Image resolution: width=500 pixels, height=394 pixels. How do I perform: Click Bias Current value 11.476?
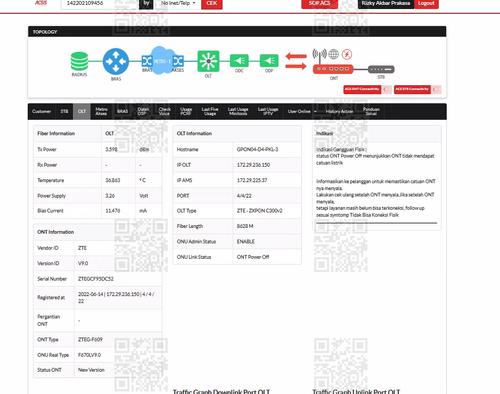pyautogui.click(x=113, y=211)
